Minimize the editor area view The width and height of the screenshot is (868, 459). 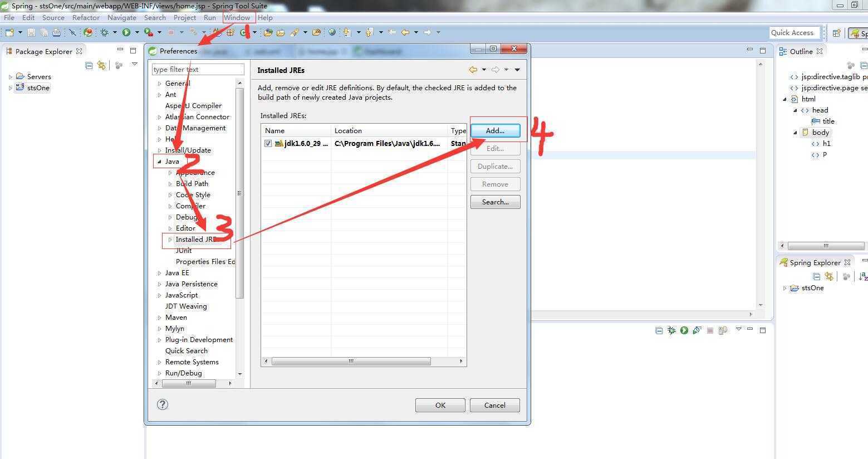point(749,50)
